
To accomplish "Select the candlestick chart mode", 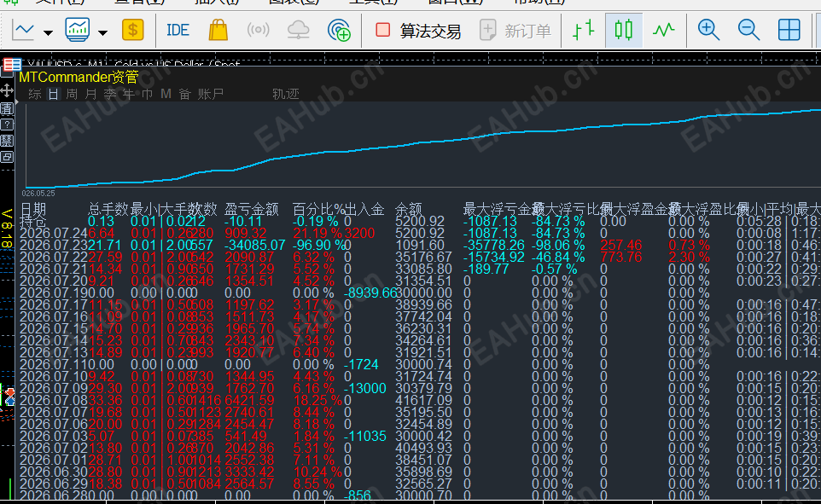I will 624,30.
